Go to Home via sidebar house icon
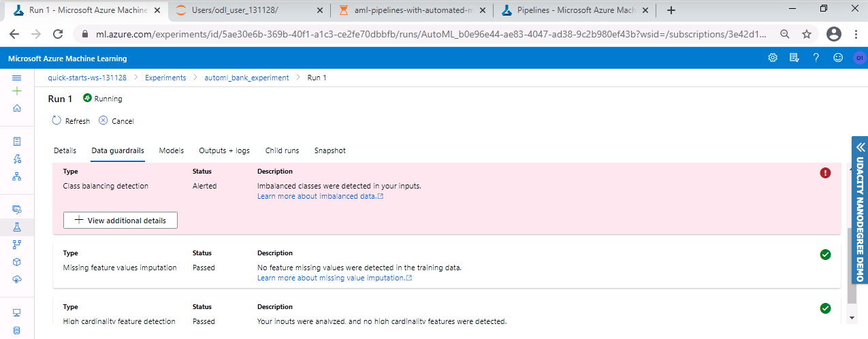 pyautogui.click(x=17, y=108)
